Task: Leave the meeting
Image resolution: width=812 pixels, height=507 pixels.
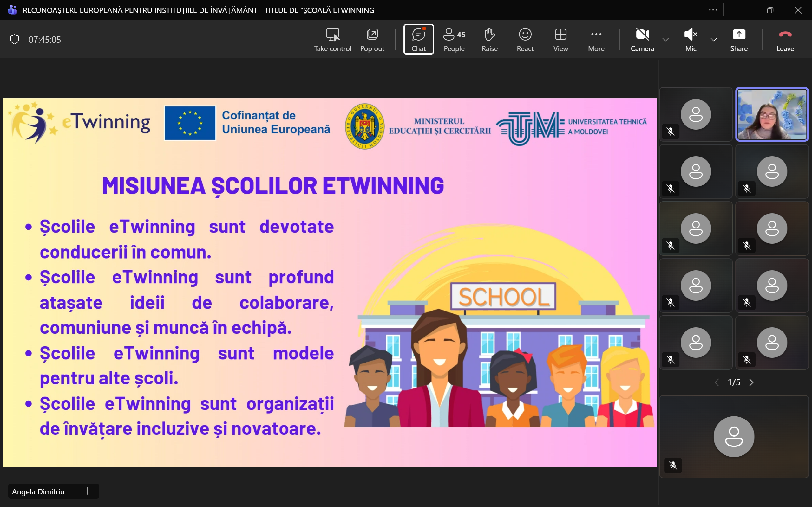Action: point(785,39)
